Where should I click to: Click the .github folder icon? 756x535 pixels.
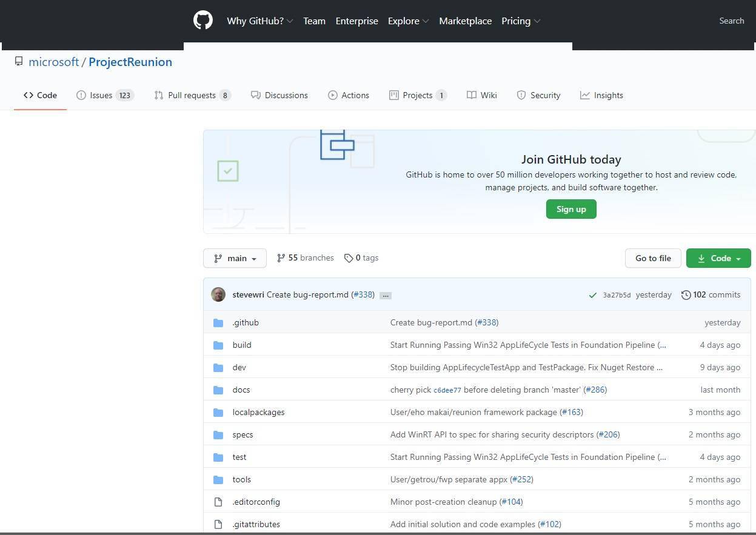point(218,322)
